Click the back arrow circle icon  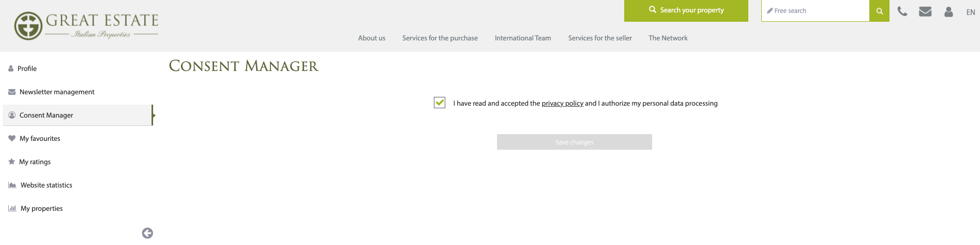147,233
